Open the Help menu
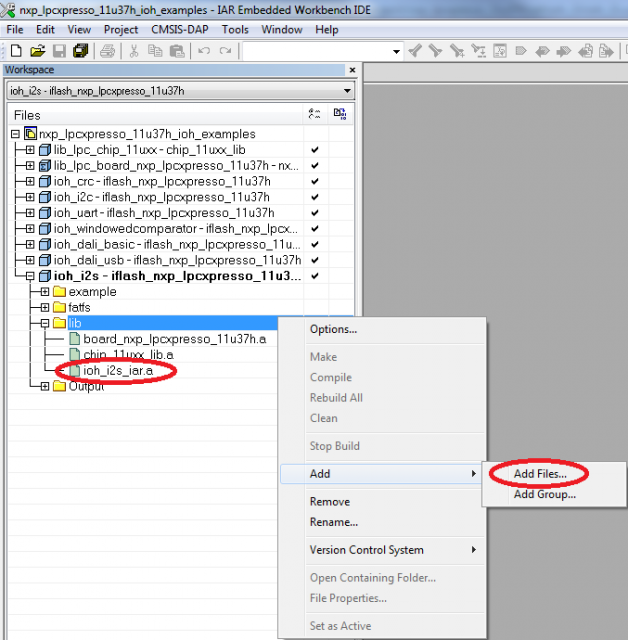The height and width of the screenshot is (640, 628). coord(326,30)
